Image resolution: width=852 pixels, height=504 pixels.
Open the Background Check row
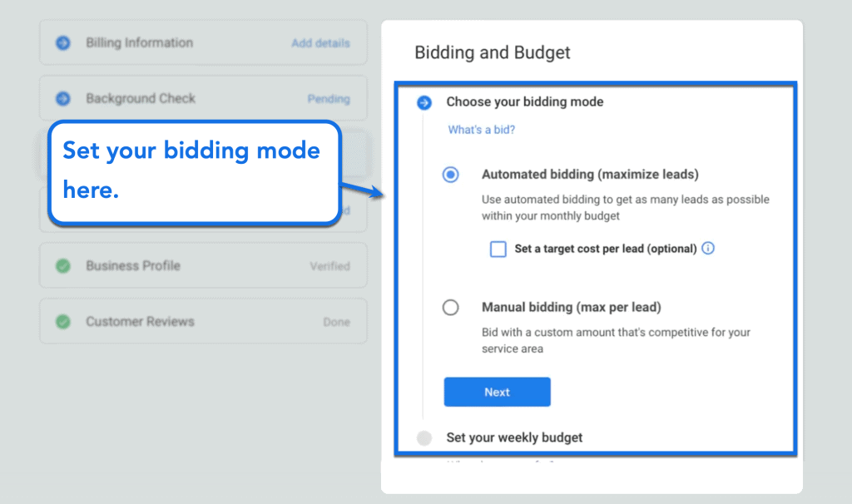(x=203, y=98)
